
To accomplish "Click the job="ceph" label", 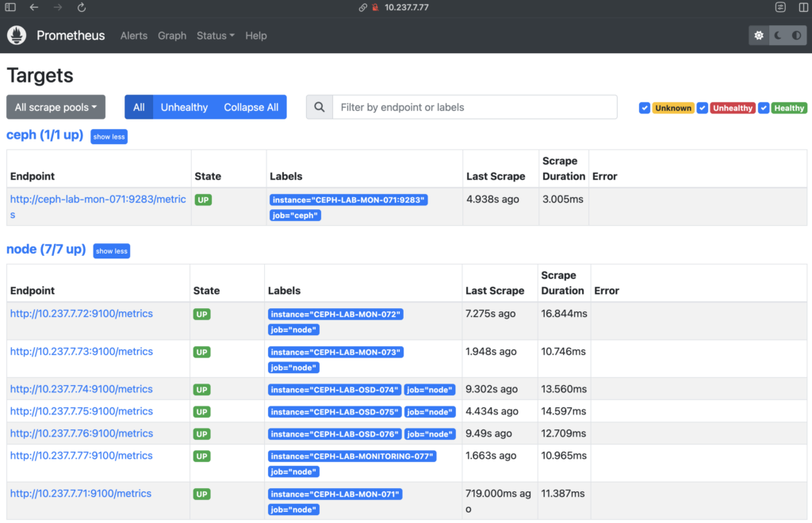I will pyautogui.click(x=295, y=216).
